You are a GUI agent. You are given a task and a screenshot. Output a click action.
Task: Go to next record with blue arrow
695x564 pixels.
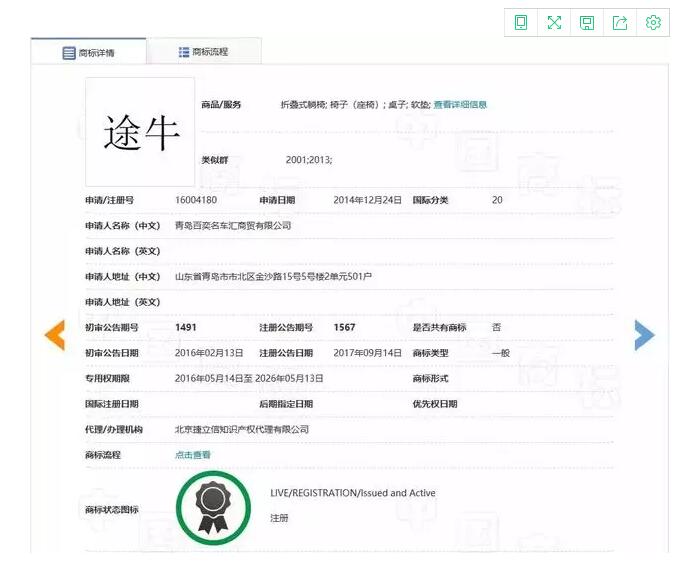click(644, 335)
